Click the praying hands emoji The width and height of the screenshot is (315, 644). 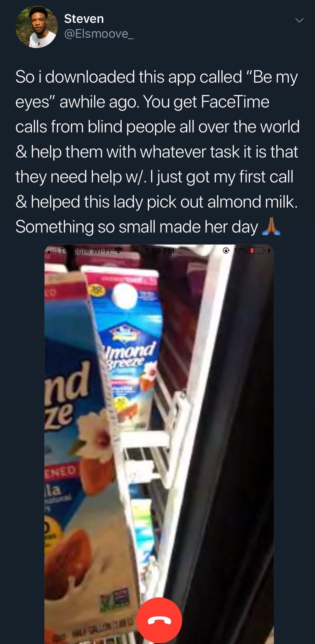[270, 227]
